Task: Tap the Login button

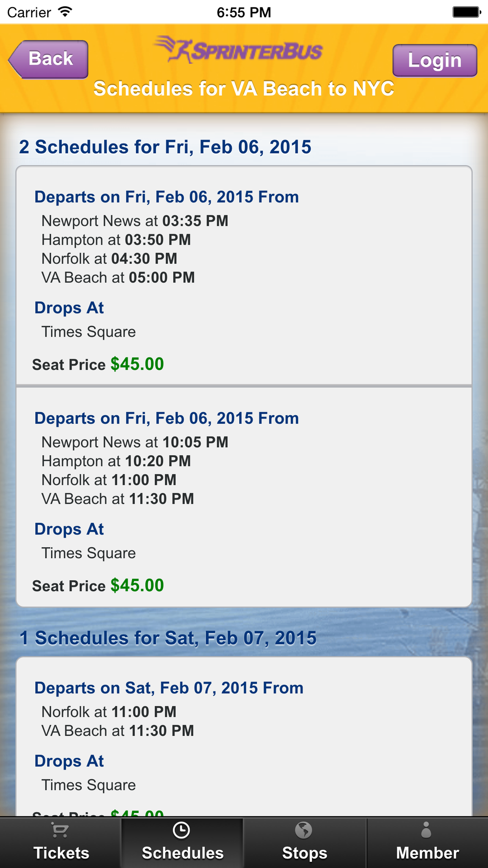Action: pos(434,60)
